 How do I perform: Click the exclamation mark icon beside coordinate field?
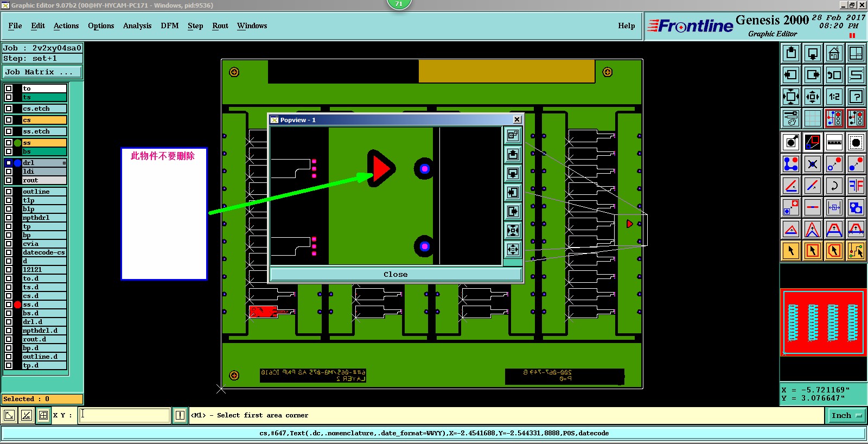[x=180, y=415]
